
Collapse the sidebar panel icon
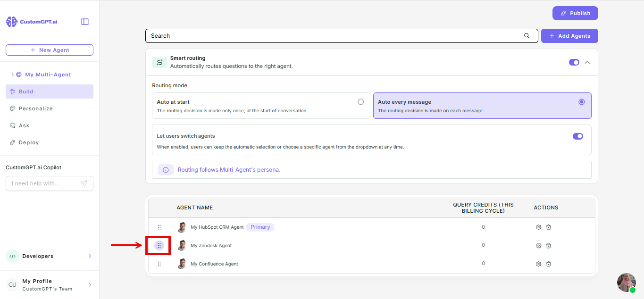pos(85,22)
